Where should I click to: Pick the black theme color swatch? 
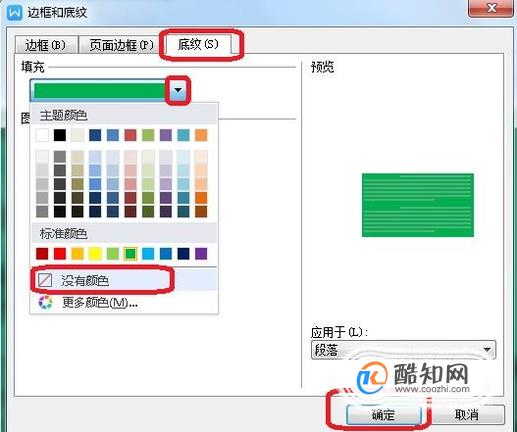tap(60, 135)
